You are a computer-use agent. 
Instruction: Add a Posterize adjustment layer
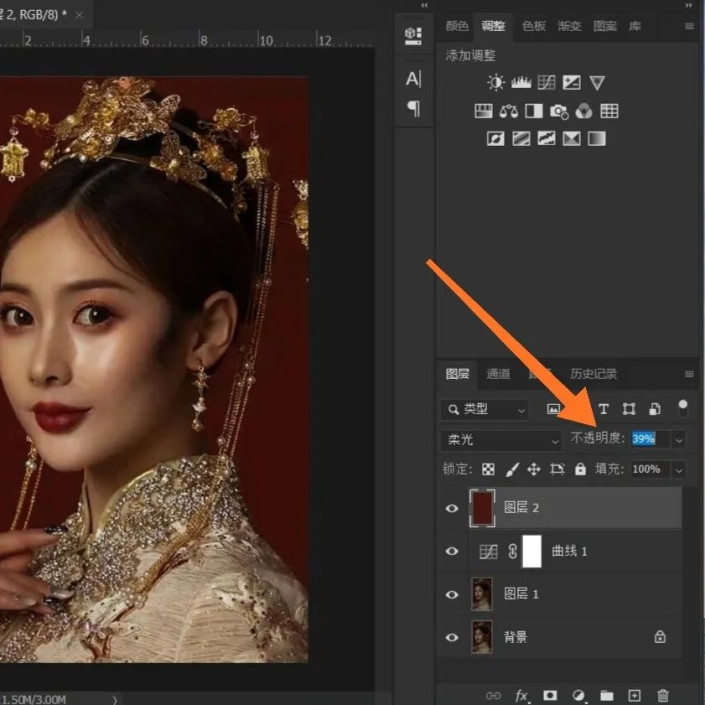[x=521, y=139]
